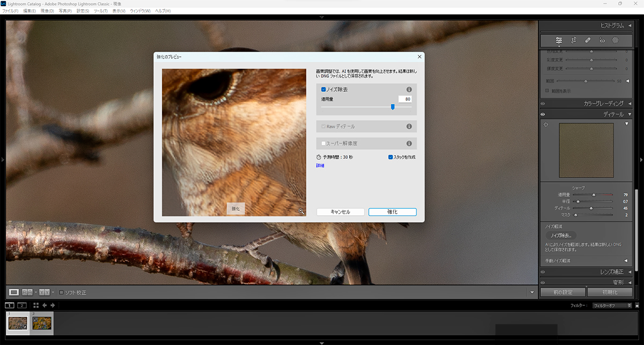Viewport: 644px width, 345px height.
Task: Open the Masking tool circle icon
Action: point(616,40)
